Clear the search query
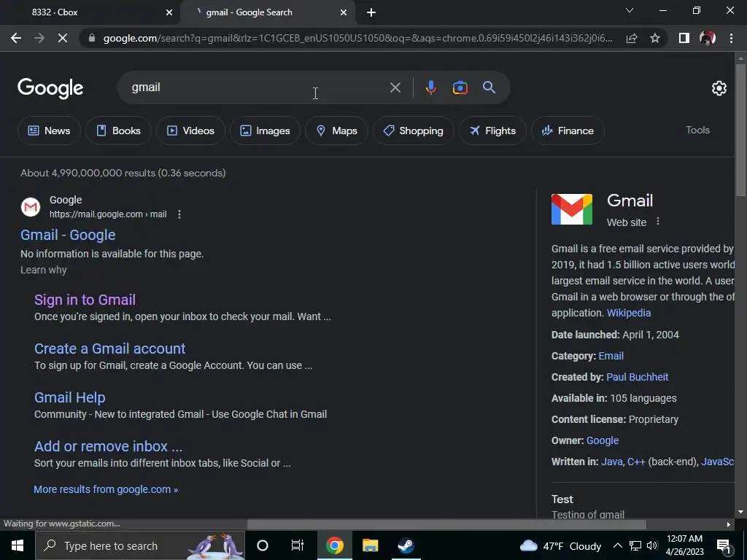This screenshot has width=747, height=560. coord(395,87)
